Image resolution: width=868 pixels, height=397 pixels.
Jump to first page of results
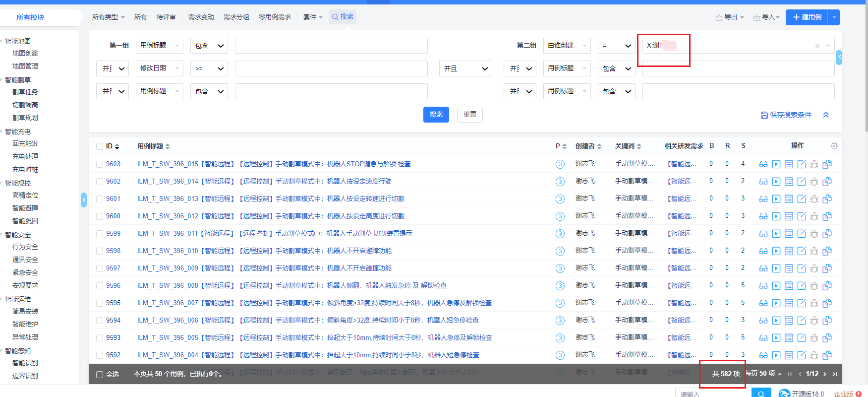tap(790, 374)
